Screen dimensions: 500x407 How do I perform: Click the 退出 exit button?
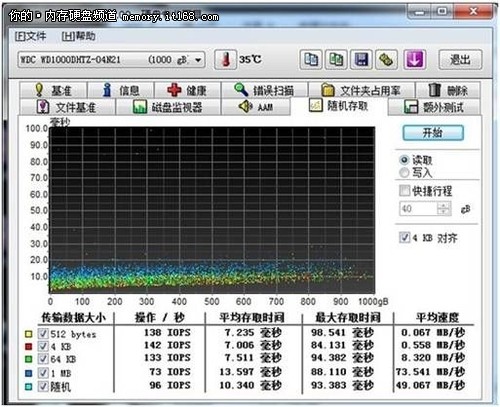(x=460, y=60)
